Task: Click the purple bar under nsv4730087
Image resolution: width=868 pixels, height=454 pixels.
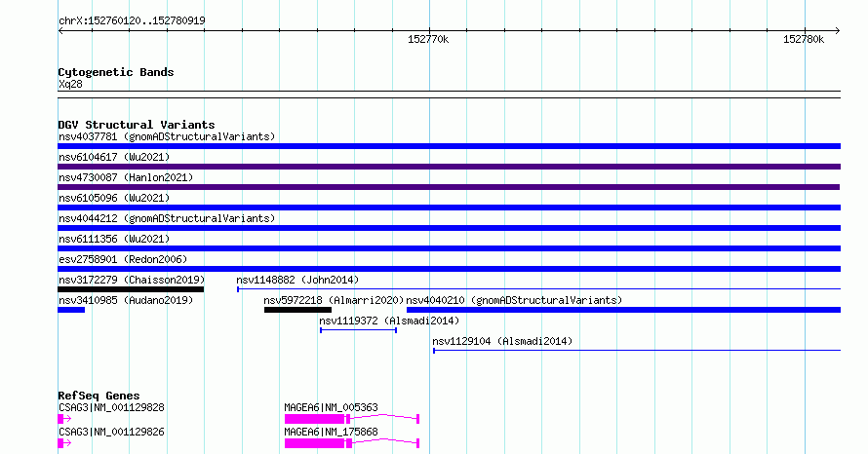Action: pos(449,187)
